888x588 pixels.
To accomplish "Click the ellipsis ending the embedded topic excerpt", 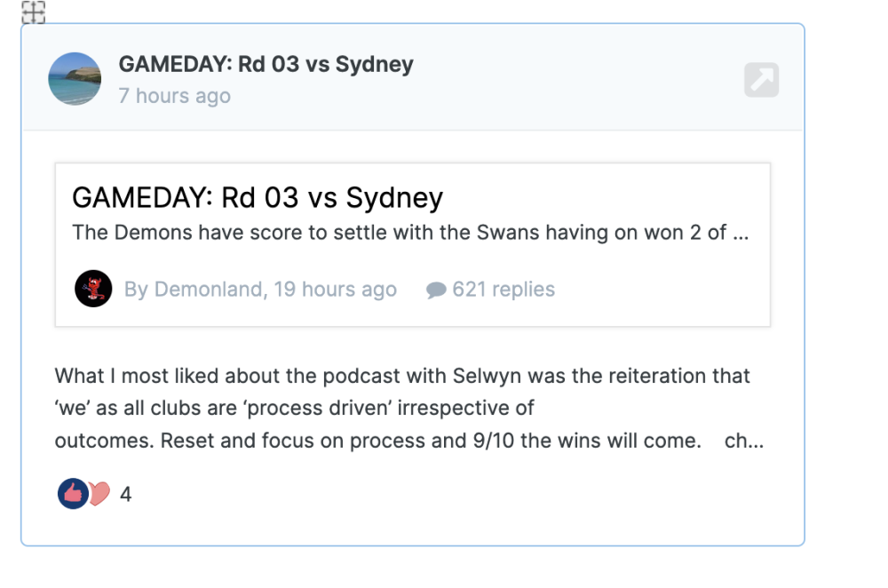I will 741,233.
